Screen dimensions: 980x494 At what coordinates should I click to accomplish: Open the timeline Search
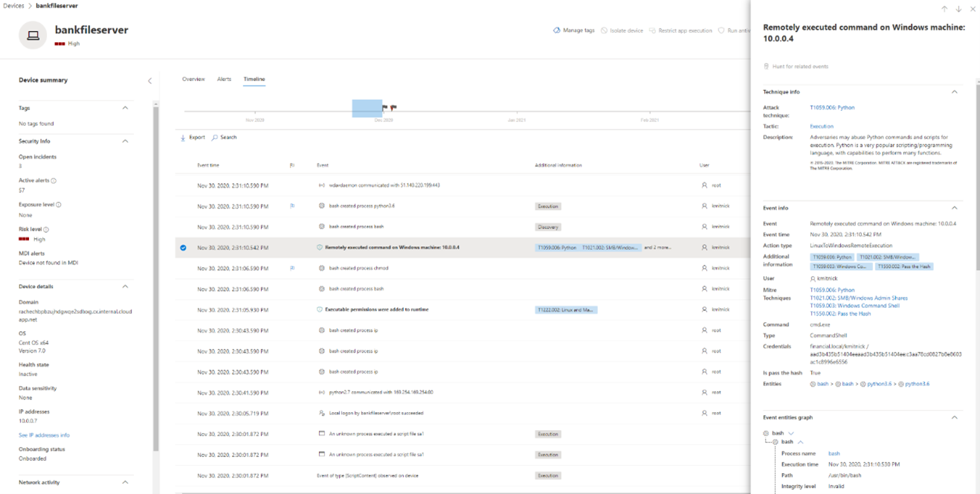pyautogui.click(x=224, y=137)
